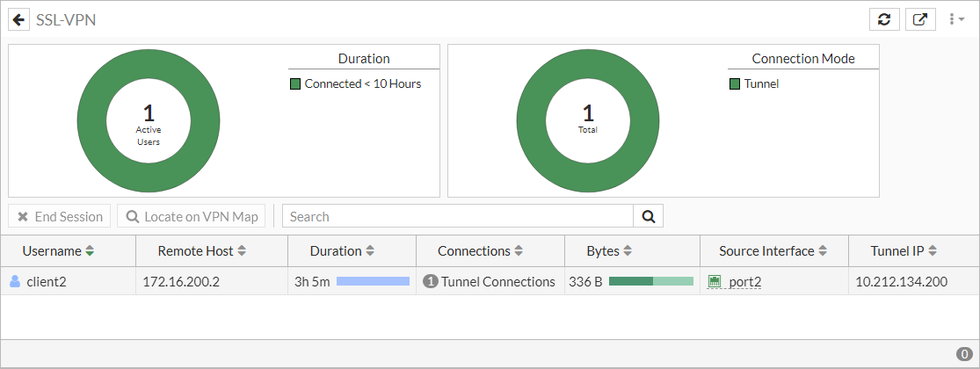The width and height of the screenshot is (980, 369).
Task: Focus the Search input field
Action: 457,216
